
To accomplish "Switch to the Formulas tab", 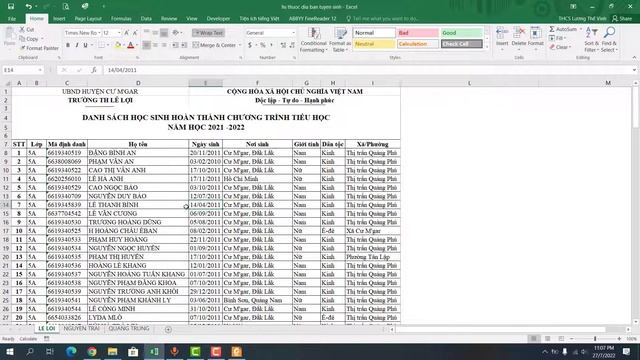I will [121, 19].
